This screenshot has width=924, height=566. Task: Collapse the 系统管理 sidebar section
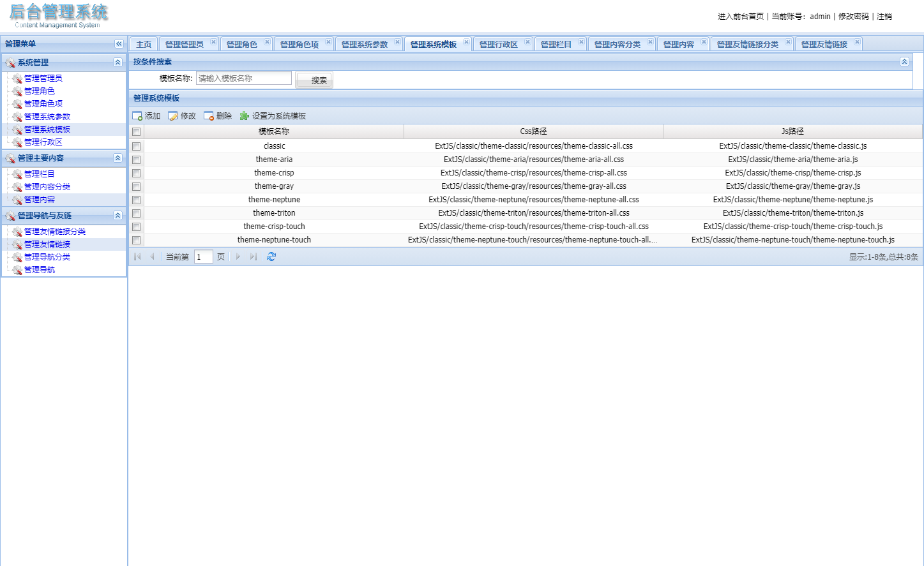pos(117,63)
